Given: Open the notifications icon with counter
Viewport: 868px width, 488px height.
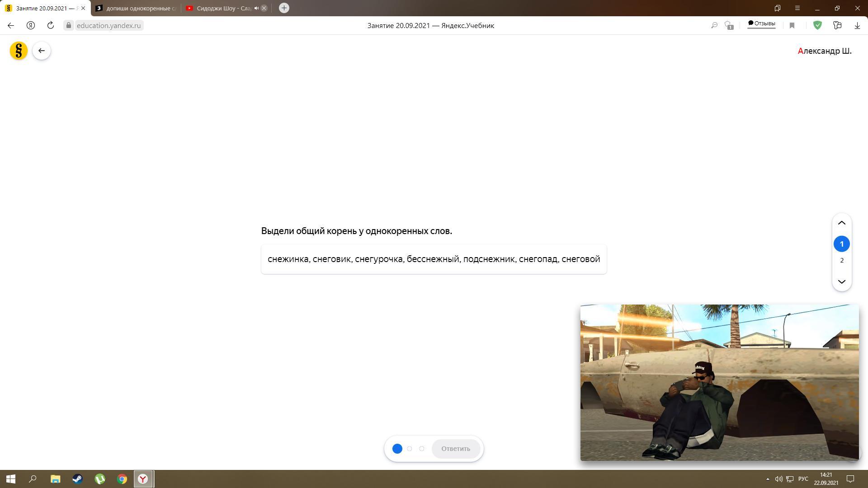Looking at the screenshot, I should coord(729,25).
